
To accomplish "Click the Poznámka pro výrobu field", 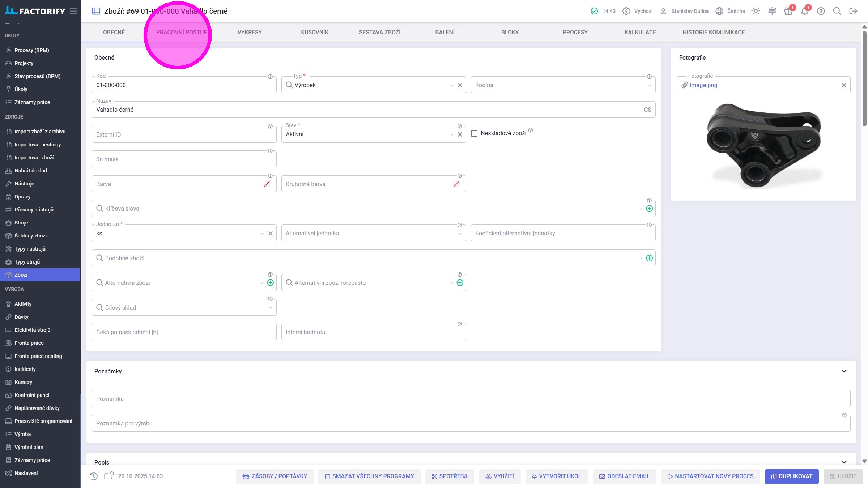I will pyautogui.click(x=470, y=423).
